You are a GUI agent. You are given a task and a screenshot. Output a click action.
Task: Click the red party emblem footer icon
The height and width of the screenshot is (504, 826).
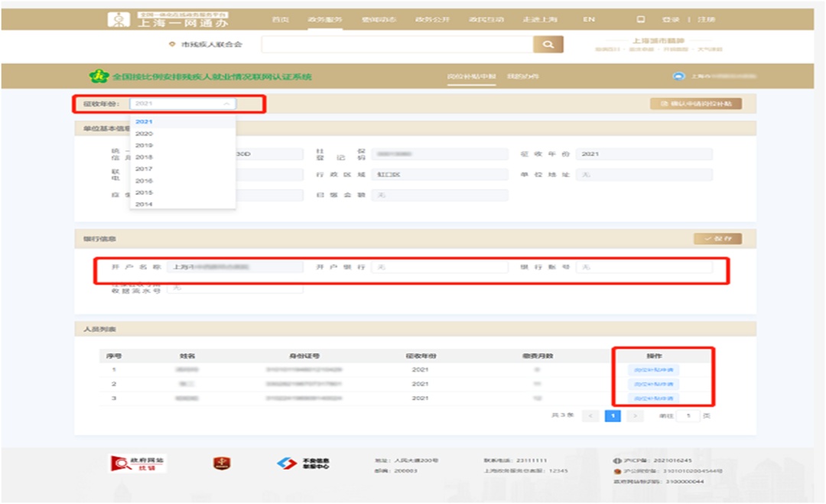pos(222,463)
